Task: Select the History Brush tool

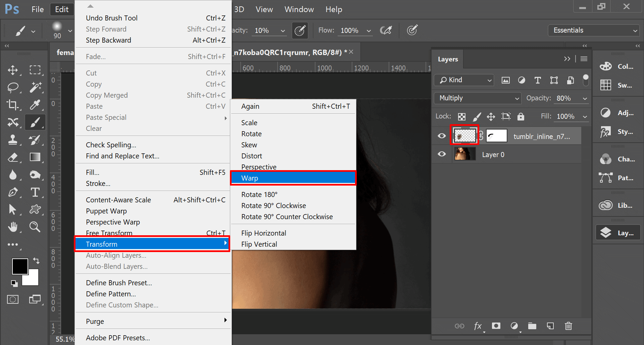Action: (35, 140)
